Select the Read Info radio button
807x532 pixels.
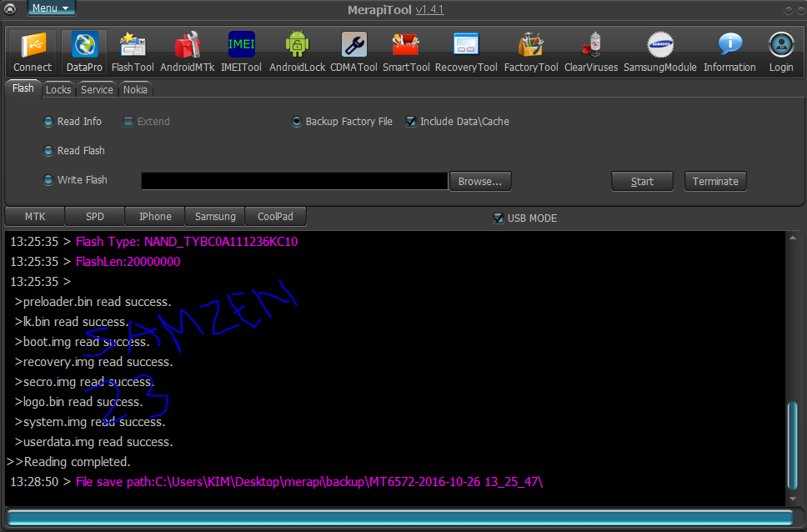pyautogui.click(x=48, y=122)
